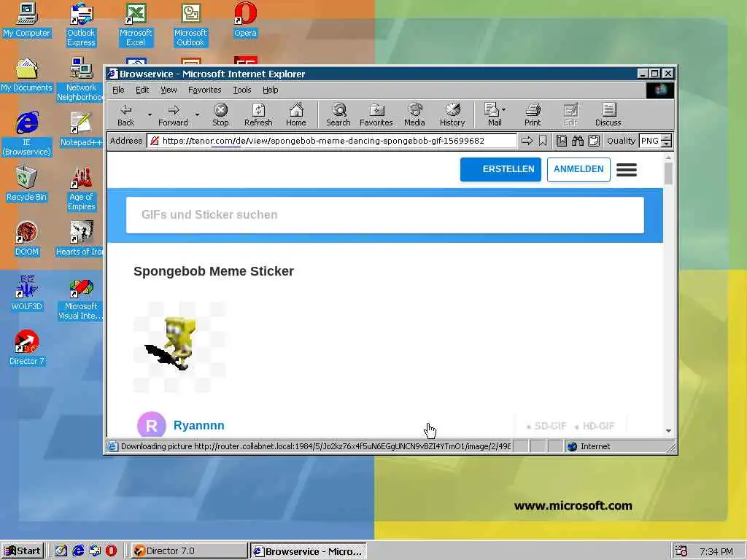747x560 pixels.
Task: Click Opera quick launch icon in taskbar
Action: 111,551
